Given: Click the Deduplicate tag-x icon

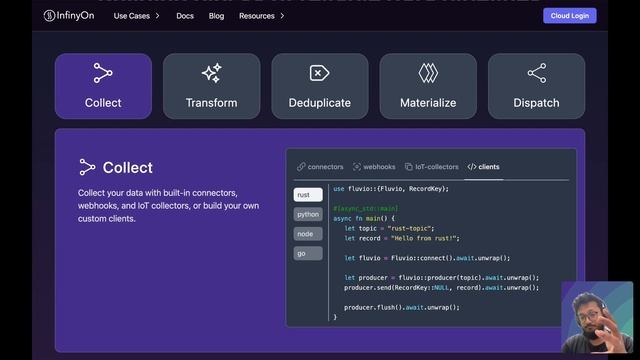Looking at the screenshot, I should point(319,73).
